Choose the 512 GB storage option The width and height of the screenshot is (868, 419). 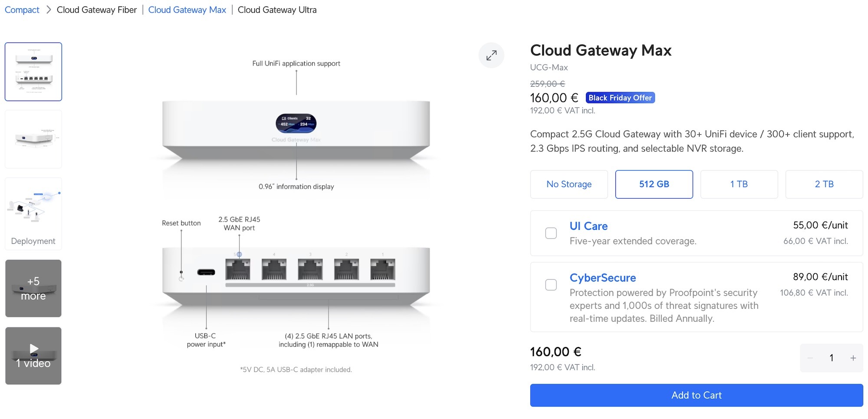pos(654,184)
